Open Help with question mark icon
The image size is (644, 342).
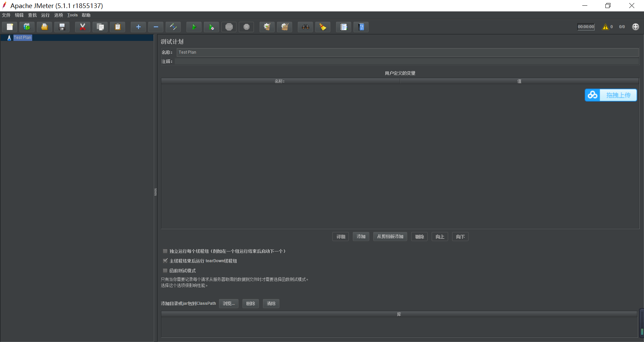(x=361, y=27)
